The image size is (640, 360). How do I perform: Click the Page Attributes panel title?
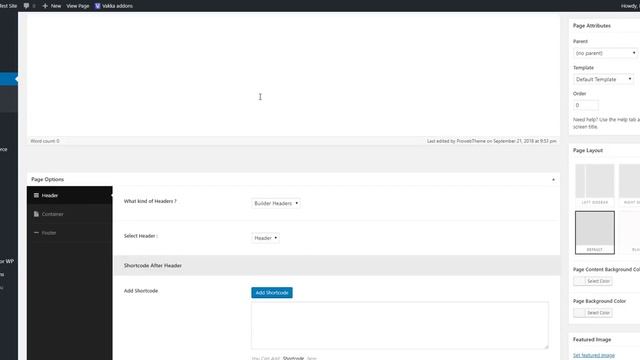592,26
